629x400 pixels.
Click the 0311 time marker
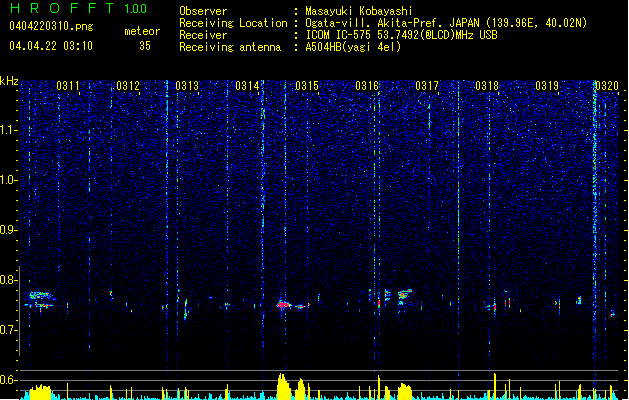click(68, 86)
